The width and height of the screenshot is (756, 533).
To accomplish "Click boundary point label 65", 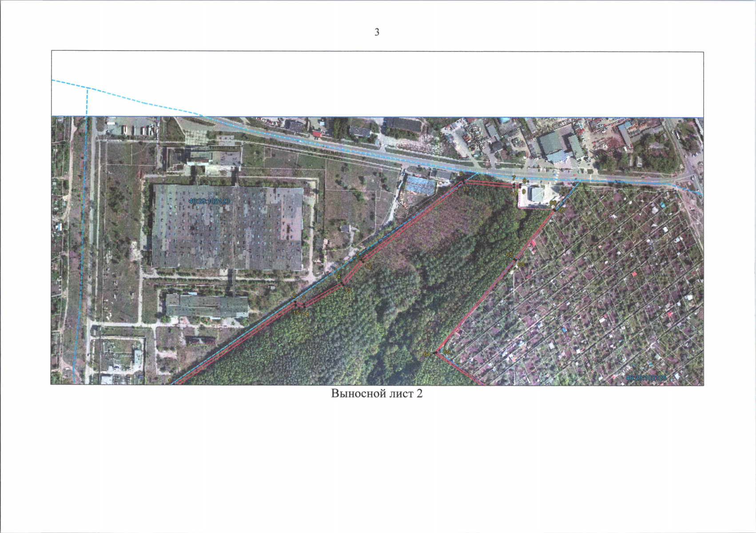I will tap(509, 255).
